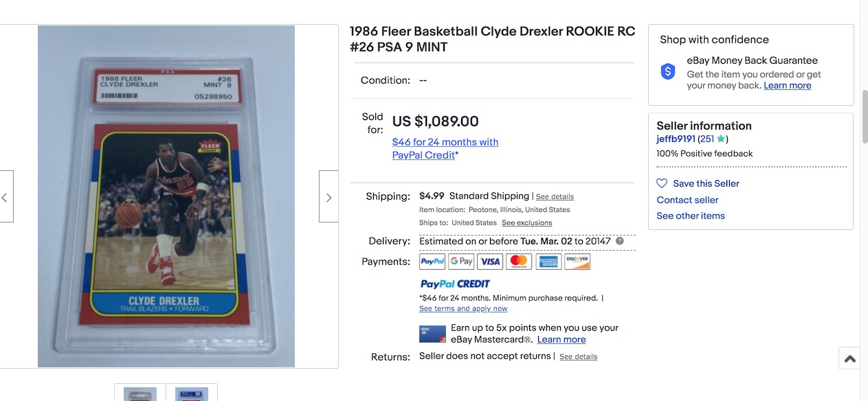Image resolution: width=868 pixels, height=401 pixels.
Task: Click the heart to save this seller
Action: pyautogui.click(x=662, y=183)
